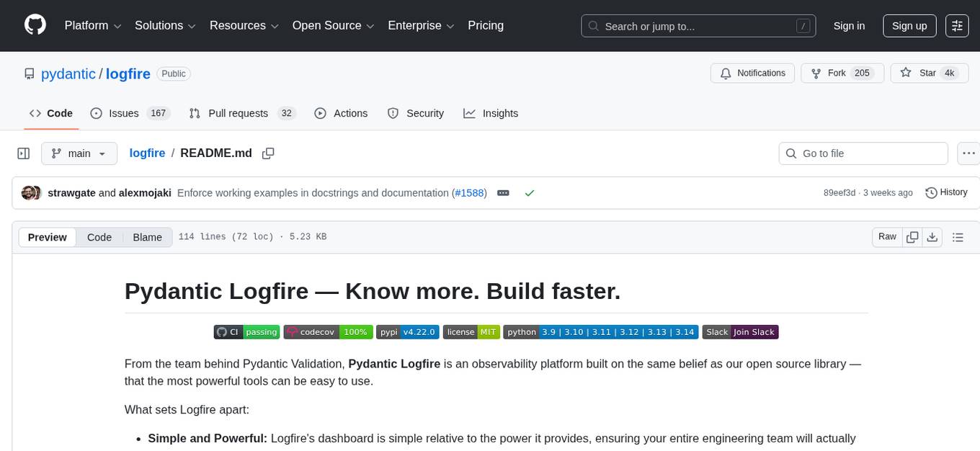Open the file outline panel
980x451 pixels.
pyautogui.click(x=958, y=237)
